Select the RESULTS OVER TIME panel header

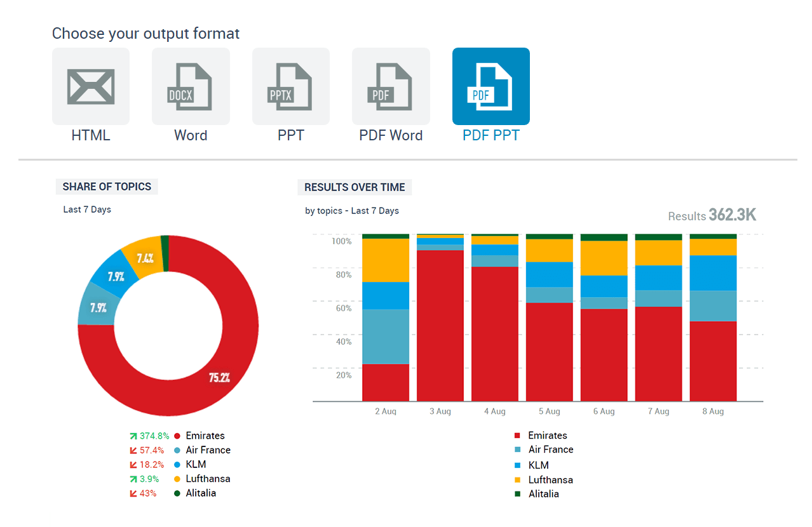(x=354, y=187)
